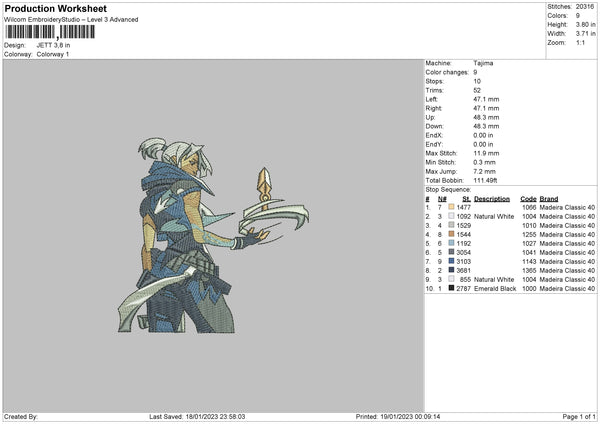
Task: Click 'Wilcom EmbroideryStudio – Level 3 Advanced' text
Action: click(71, 20)
